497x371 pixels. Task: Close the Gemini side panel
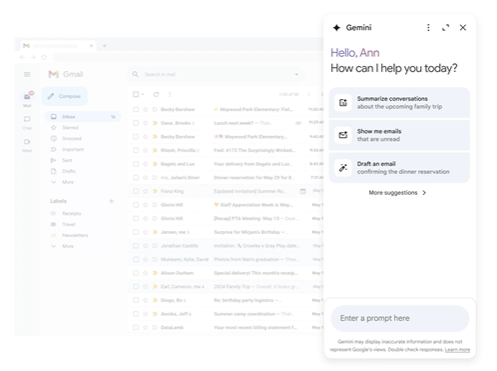[x=463, y=28]
